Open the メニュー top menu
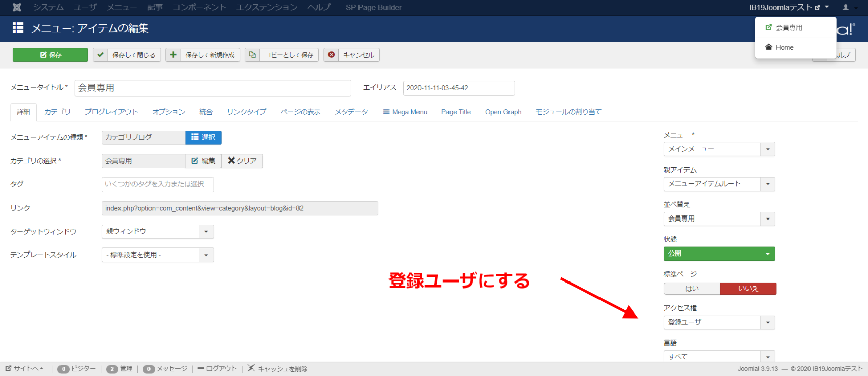868x376 pixels. coord(122,7)
